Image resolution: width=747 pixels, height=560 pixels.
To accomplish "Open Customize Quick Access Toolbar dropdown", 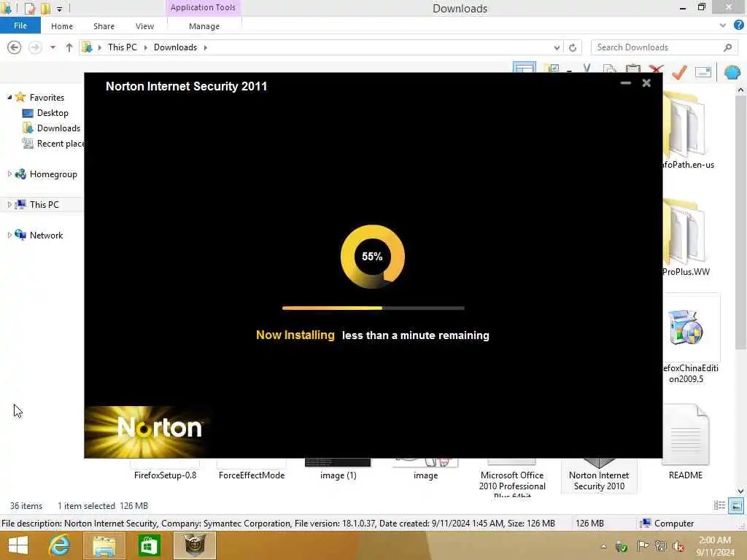I will 59,9.
